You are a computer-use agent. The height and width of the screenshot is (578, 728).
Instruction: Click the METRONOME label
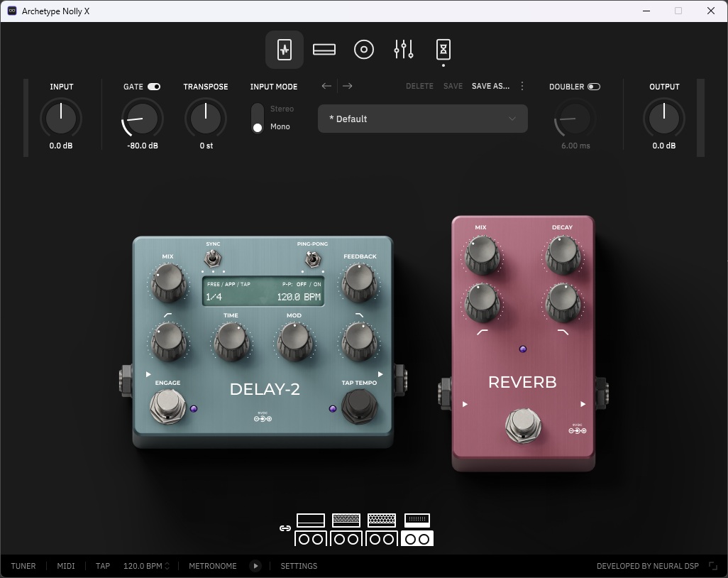pyautogui.click(x=213, y=566)
